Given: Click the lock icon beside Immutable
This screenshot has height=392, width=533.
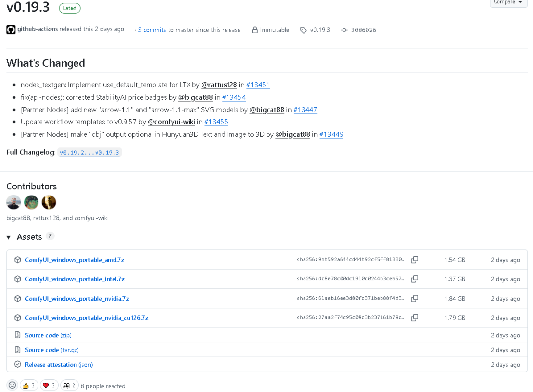Looking at the screenshot, I should click(255, 30).
